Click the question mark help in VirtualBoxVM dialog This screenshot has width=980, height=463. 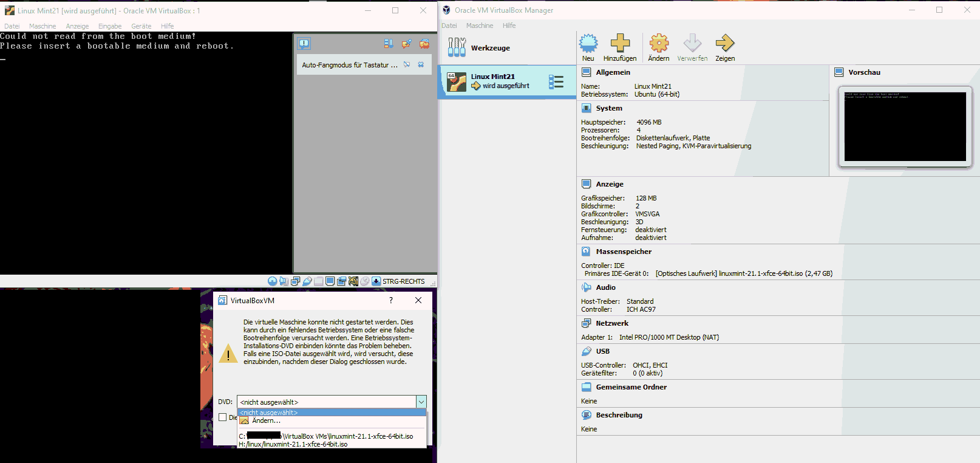(391, 300)
